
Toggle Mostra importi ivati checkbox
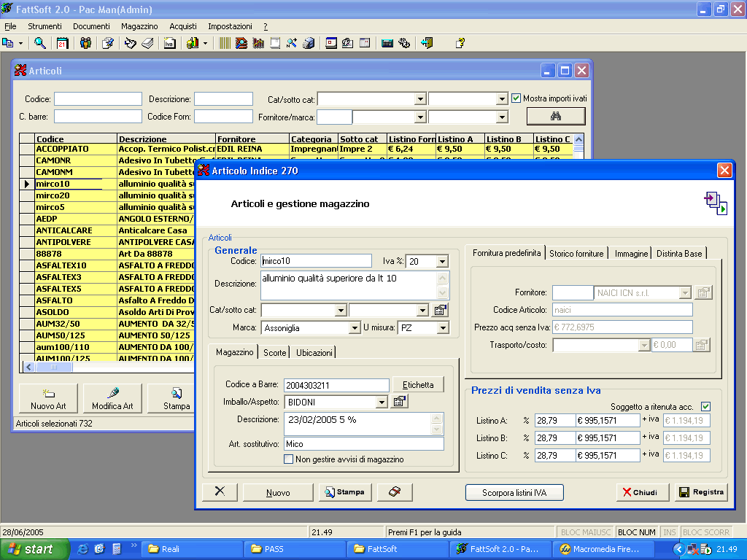click(x=516, y=98)
